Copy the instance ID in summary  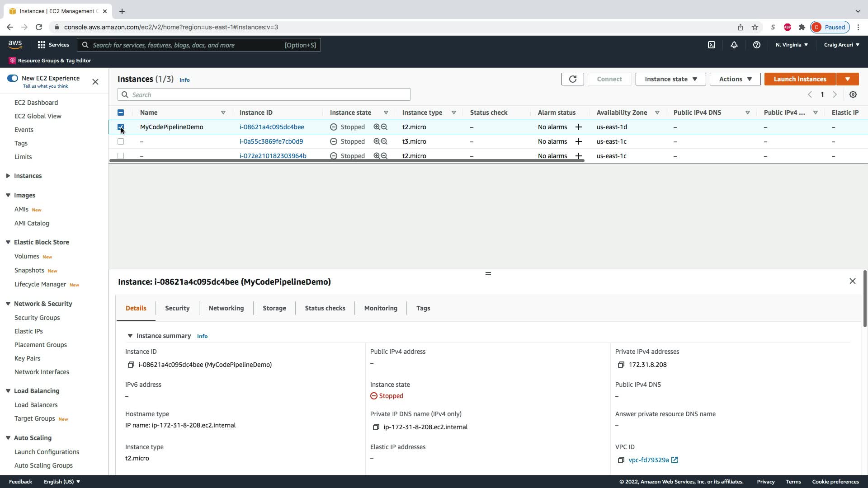[131, 365]
